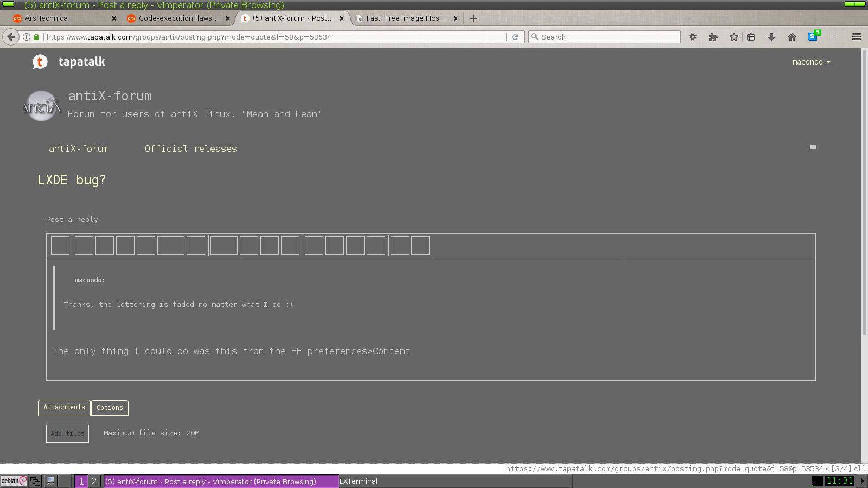The height and width of the screenshot is (488, 868).
Task: Open the downloads arrow icon
Action: pos(771,37)
